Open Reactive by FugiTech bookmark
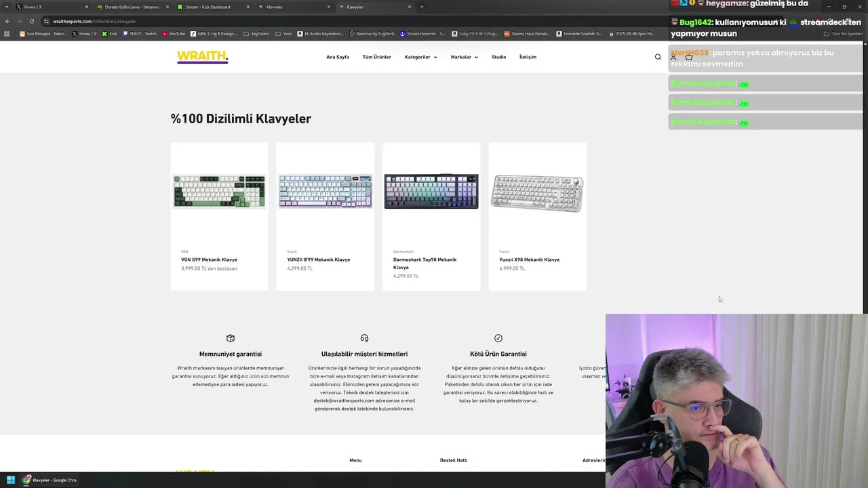Image resolution: width=868 pixels, height=488 pixels. (x=372, y=33)
